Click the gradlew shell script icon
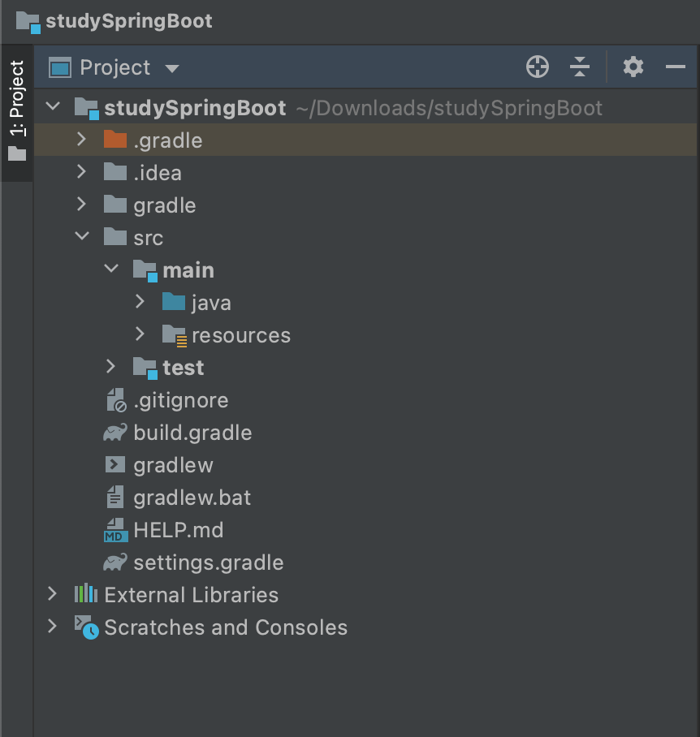700x737 pixels. point(115,465)
